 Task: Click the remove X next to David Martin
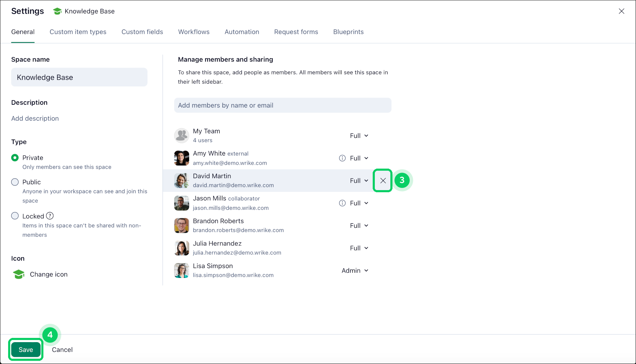(383, 181)
